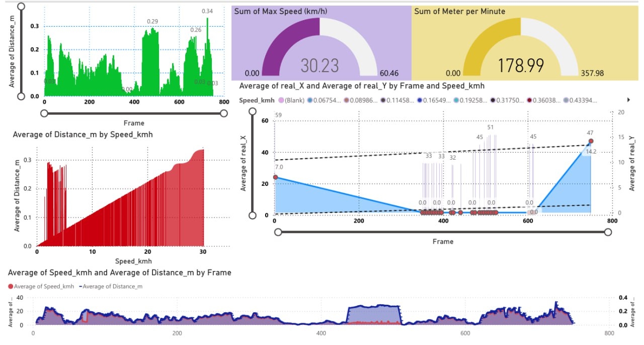
Task: Click the 'Average of Distance_m by Speed_kmh' title
Action: 83,134
